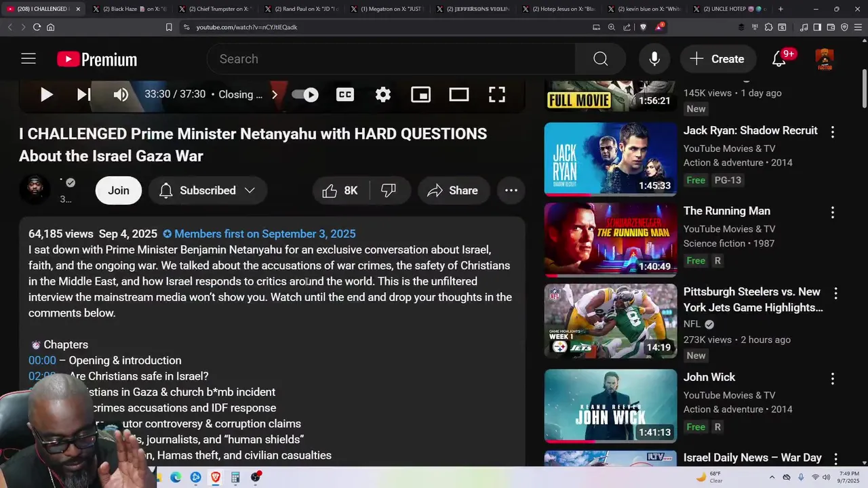
Task: Show hidden system tray icons
Action: 772,477
